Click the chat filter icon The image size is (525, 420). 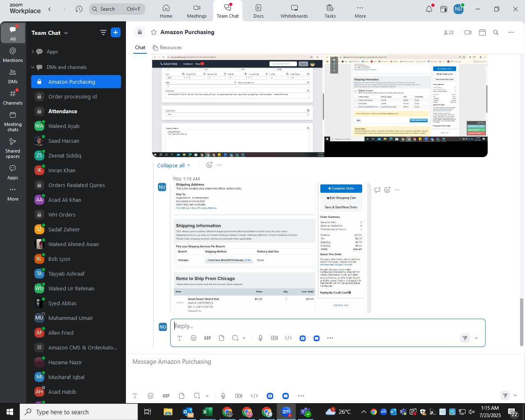point(103,33)
